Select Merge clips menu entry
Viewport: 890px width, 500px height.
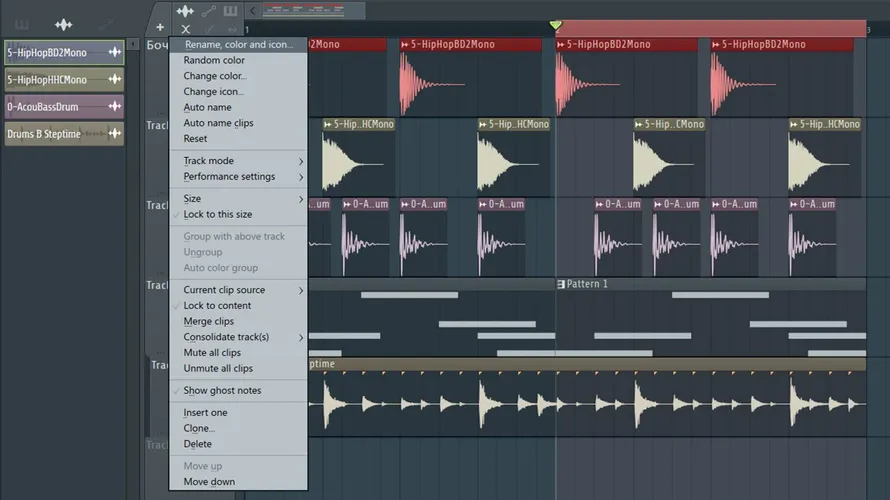pyautogui.click(x=238, y=321)
